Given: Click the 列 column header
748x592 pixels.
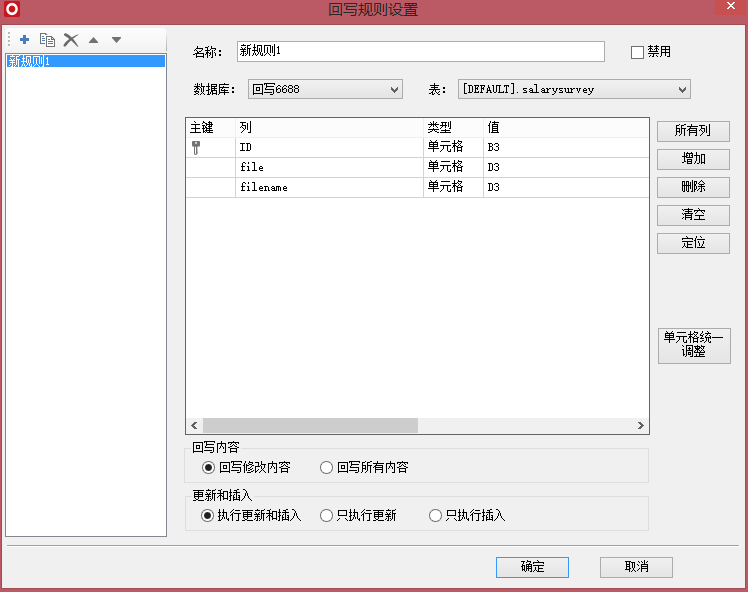Looking at the screenshot, I should tap(329, 128).
